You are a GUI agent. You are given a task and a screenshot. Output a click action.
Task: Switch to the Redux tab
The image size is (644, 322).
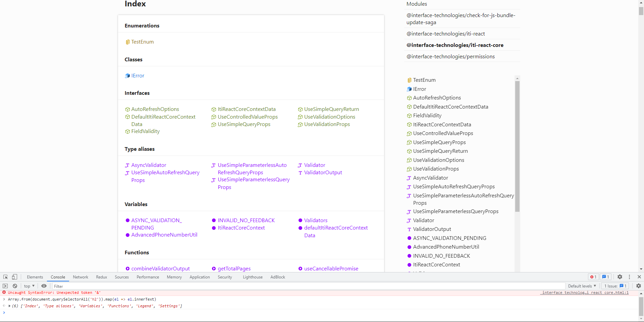[101, 277]
